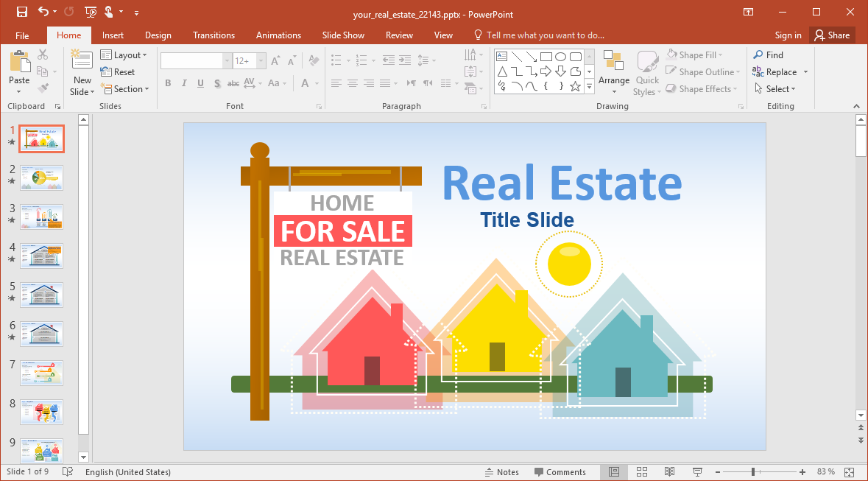This screenshot has width=868, height=481.
Task: Click the Sign in link
Action: 788,35
